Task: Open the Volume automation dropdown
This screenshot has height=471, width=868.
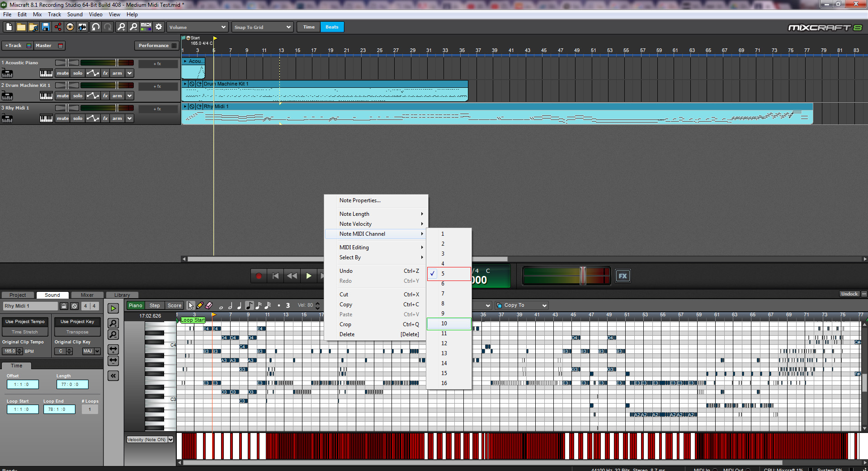Action: click(197, 27)
